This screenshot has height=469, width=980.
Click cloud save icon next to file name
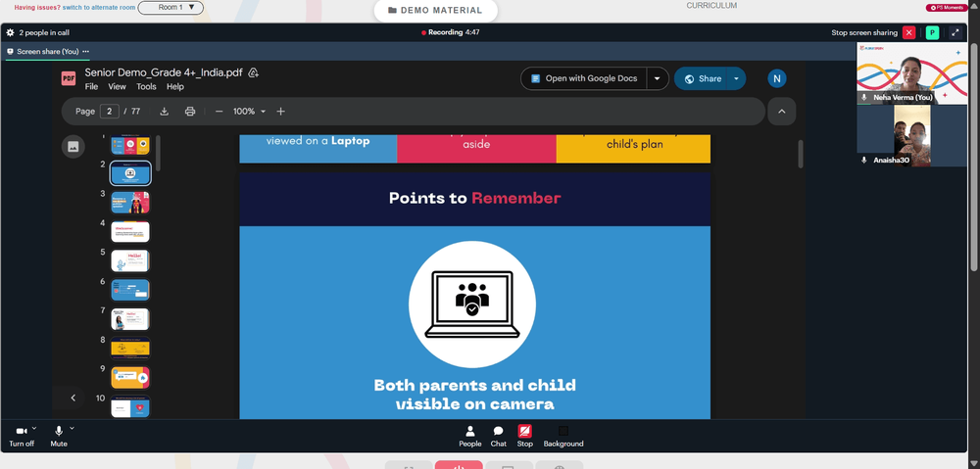253,72
